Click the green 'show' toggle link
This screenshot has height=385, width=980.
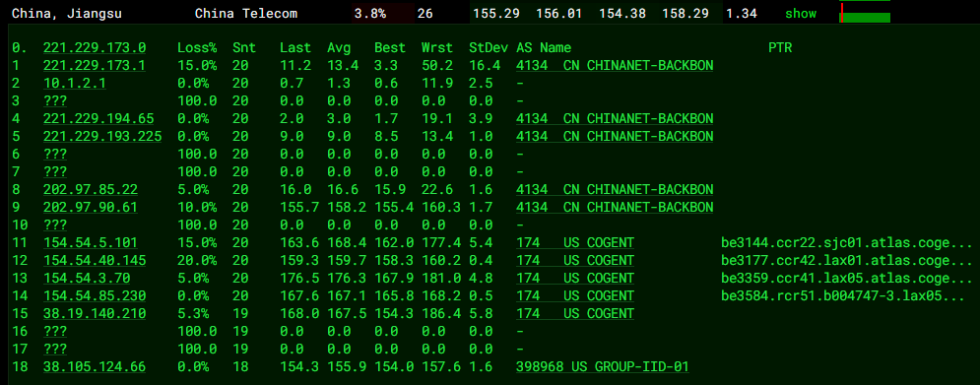tap(801, 13)
